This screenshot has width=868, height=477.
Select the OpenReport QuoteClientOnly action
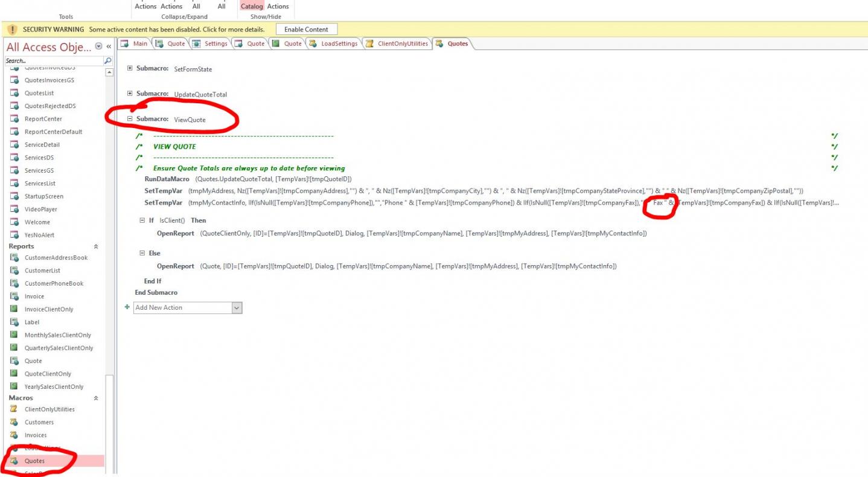tap(402, 233)
